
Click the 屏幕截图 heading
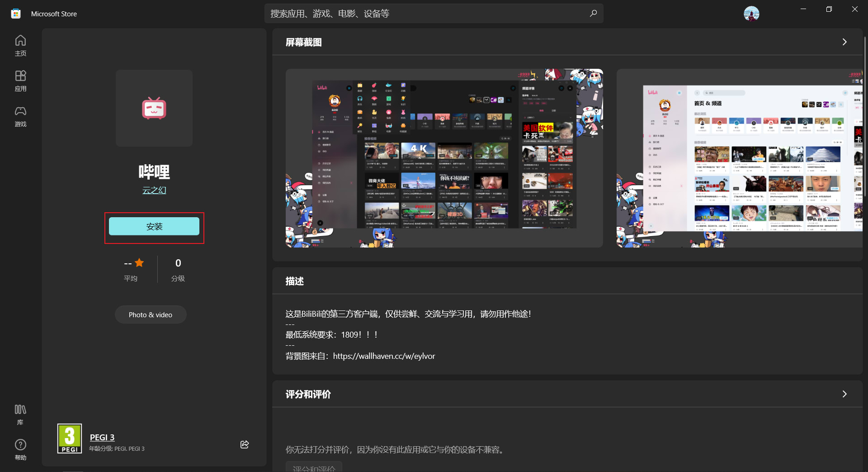303,42
